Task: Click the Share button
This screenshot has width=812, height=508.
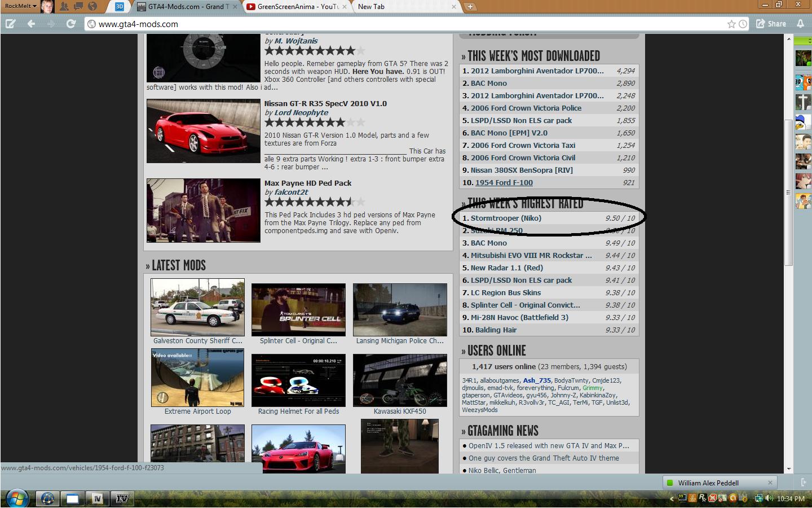Action: coord(771,24)
